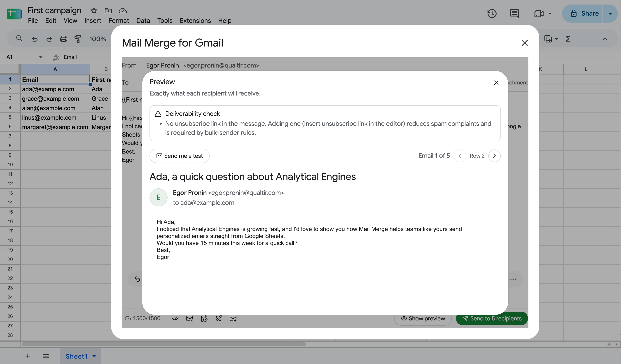
Task: Click the envelope with plus icon
Action: 233,318
